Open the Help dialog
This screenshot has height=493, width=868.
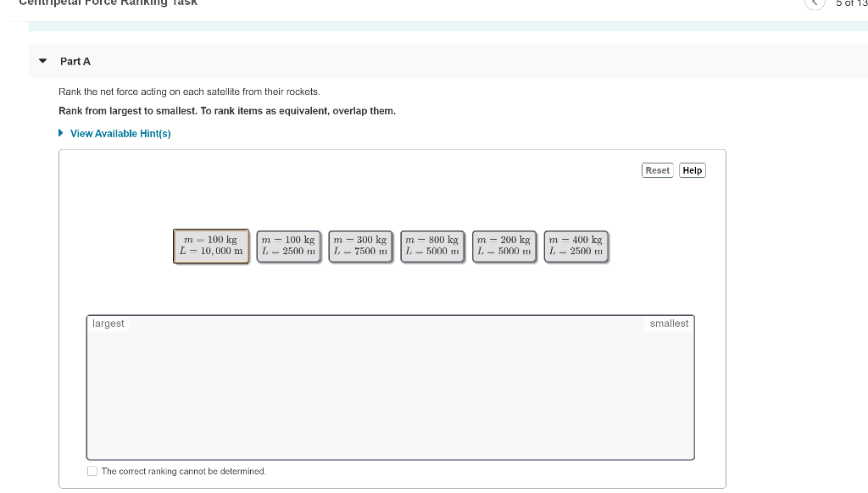692,169
